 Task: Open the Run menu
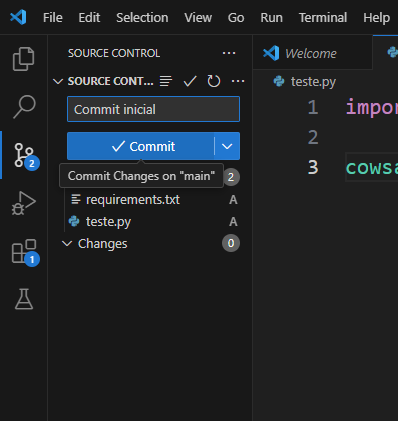click(271, 17)
